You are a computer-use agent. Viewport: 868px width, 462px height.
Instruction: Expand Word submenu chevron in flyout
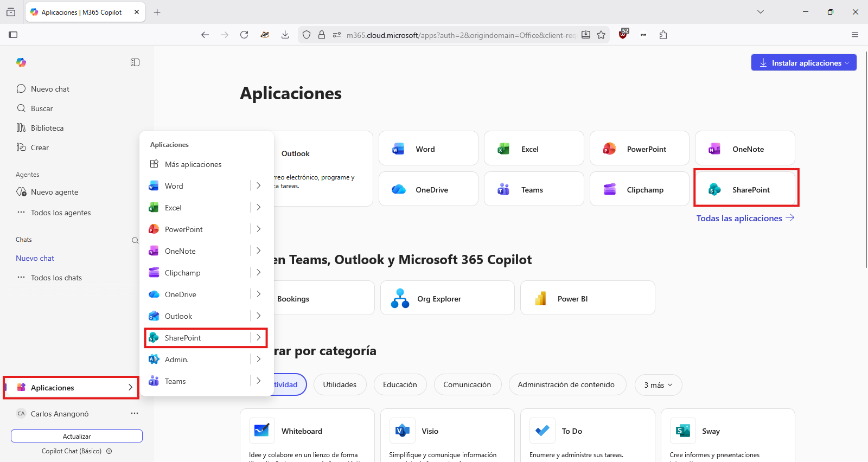[x=259, y=185]
